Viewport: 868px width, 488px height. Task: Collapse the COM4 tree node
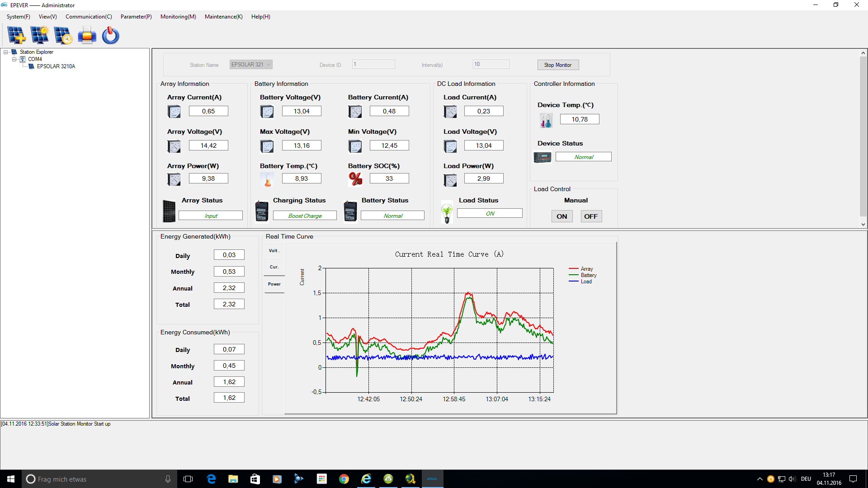coord(14,59)
